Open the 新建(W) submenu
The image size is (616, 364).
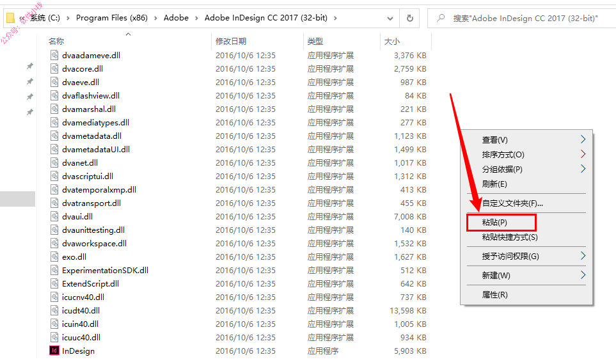tap(526, 276)
